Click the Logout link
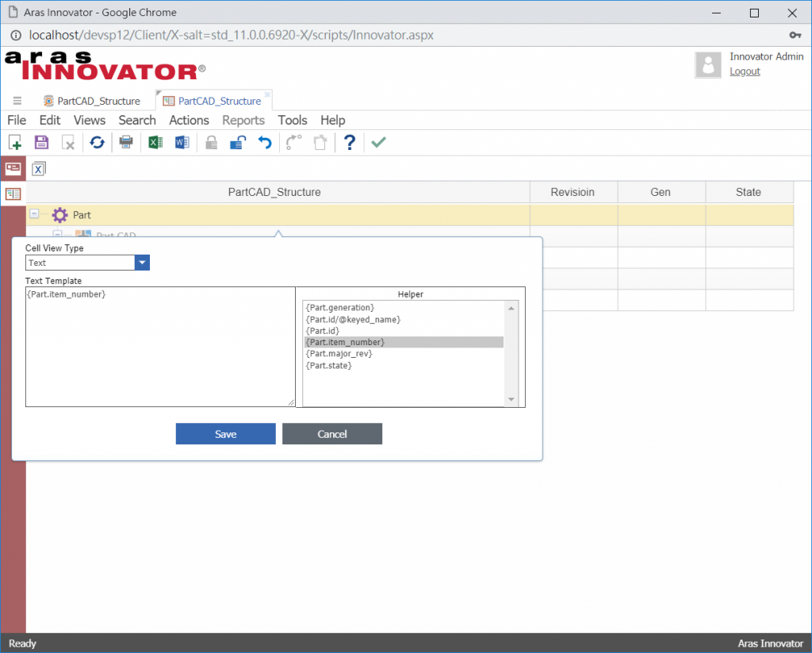 pyautogui.click(x=745, y=71)
